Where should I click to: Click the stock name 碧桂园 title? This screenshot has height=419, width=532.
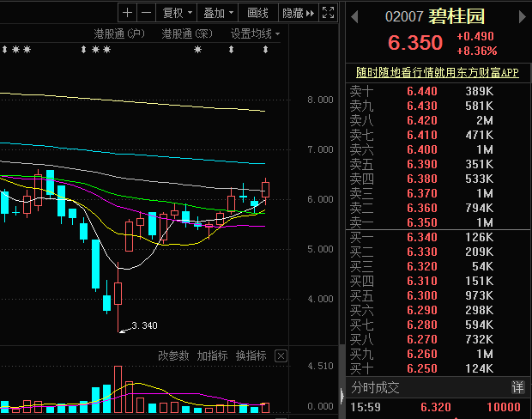(x=456, y=16)
